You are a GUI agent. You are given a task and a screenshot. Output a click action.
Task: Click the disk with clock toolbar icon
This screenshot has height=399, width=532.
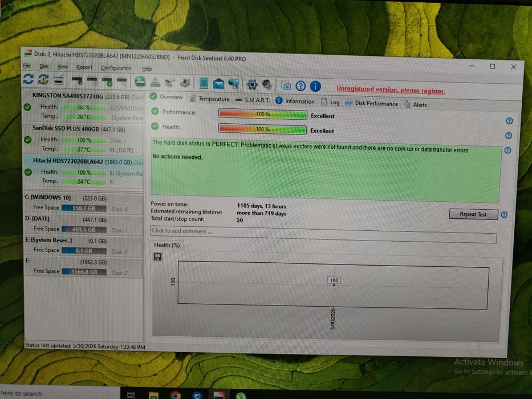click(x=92, y=82)
